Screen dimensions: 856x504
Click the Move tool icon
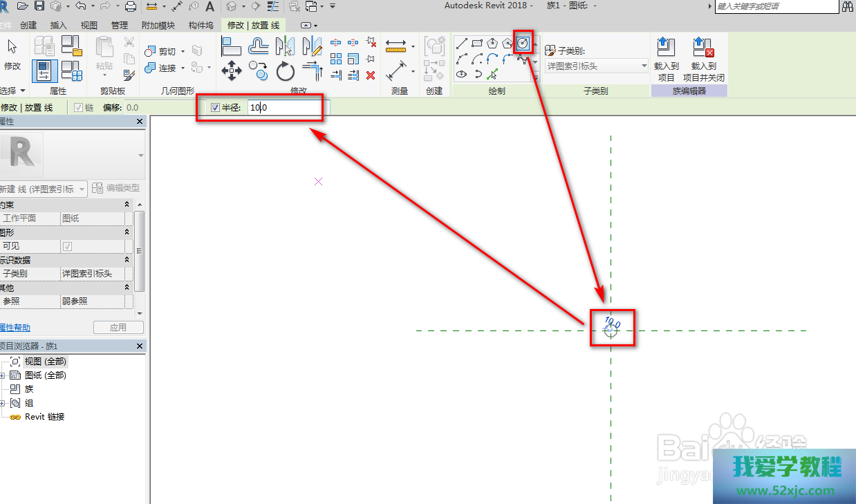click(x=231, y=71)
